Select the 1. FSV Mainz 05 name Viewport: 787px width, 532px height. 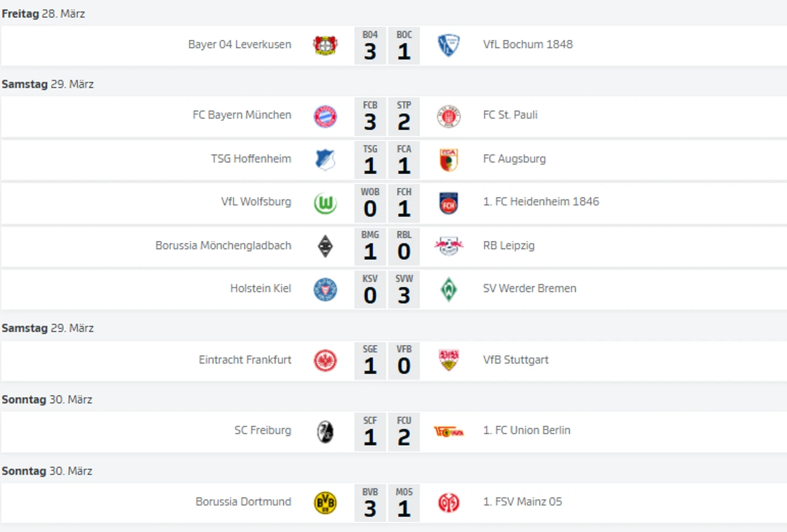[522, 502]
